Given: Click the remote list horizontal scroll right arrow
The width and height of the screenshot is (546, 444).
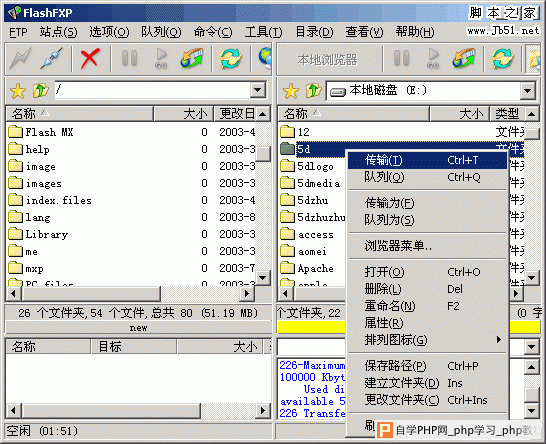Looking at the screenshot, I should click(247, 294).
